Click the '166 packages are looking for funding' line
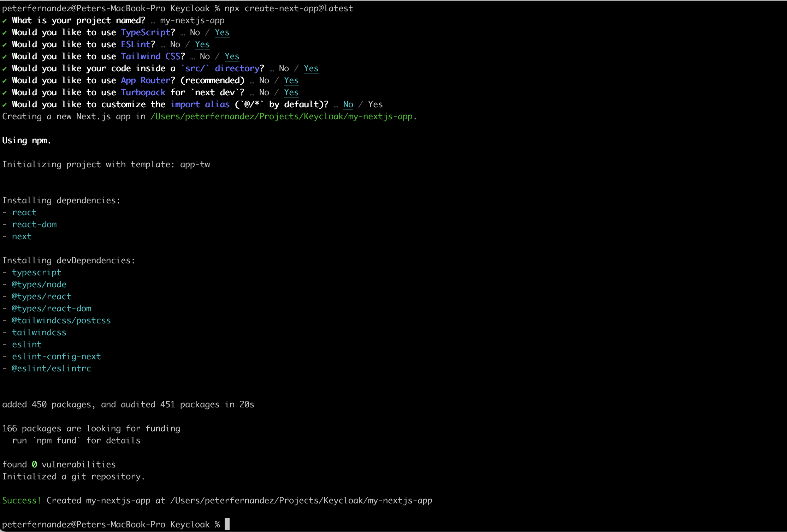Screen dimensions: 787x532 point(91,429)
